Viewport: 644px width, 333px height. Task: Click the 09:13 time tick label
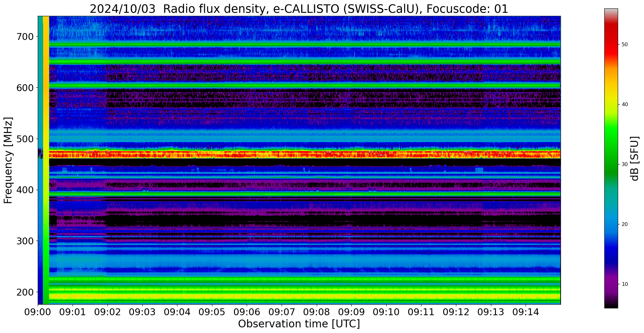click(x=491, y=312)
